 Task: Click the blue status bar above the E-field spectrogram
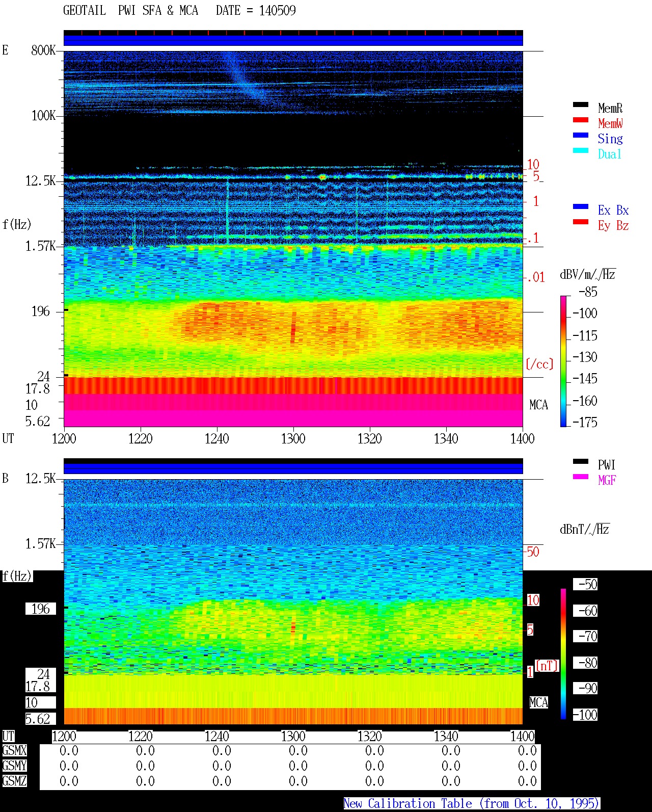click(293, 40)
